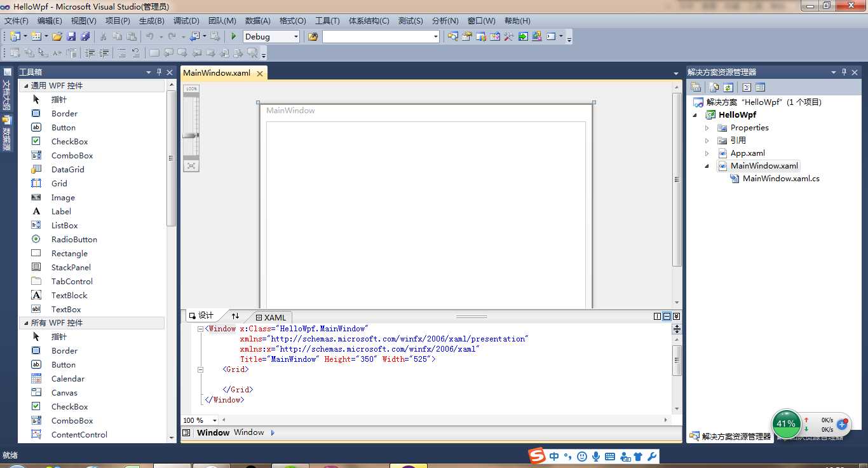Open the Extension Manager toolbar icon
This screenshot has height=468, width=868.
(x=537, y=36)
